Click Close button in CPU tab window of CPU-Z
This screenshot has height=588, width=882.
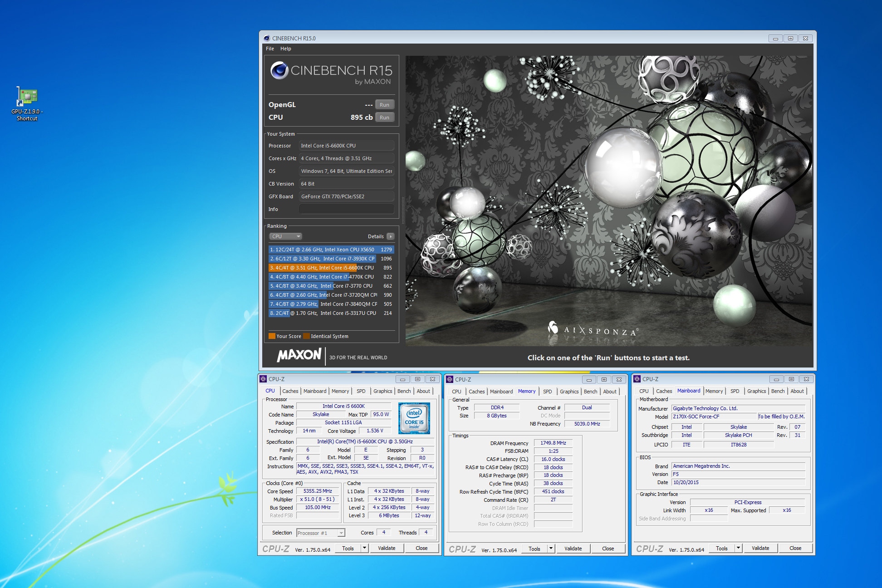pyautogui.click(x=421, y=548)
